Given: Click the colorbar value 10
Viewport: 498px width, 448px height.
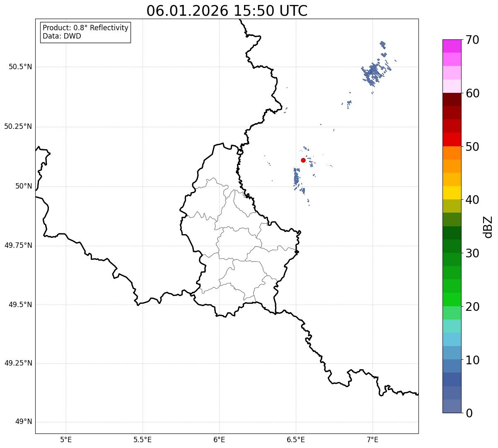Looking at the screenshot, I should coord(472,360).
